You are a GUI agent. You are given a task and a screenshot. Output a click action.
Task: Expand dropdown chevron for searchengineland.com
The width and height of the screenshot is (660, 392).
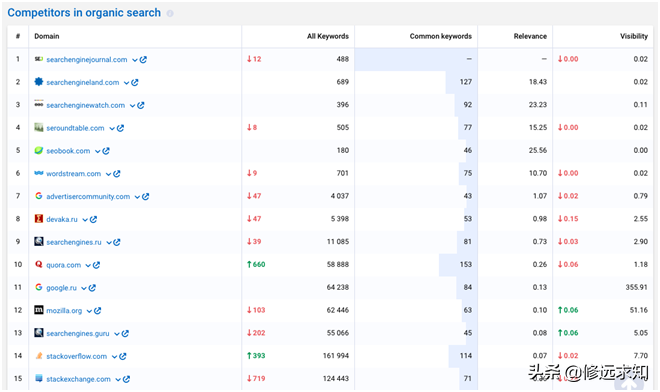pyautogui.click(x=126, y=83)
